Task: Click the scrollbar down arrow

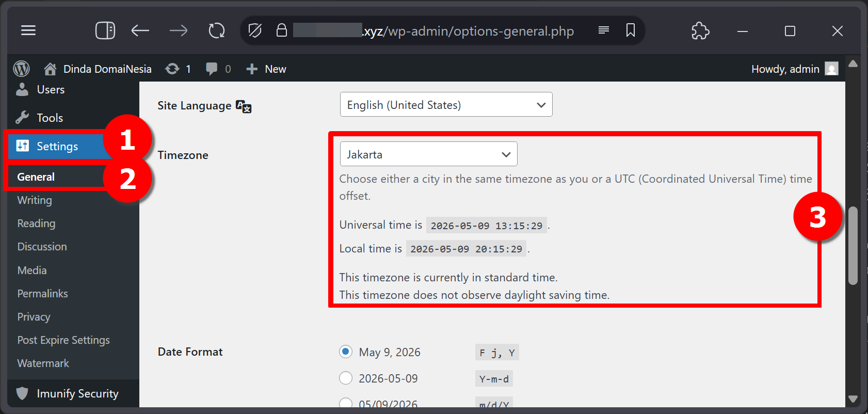Action: [853, 399]
